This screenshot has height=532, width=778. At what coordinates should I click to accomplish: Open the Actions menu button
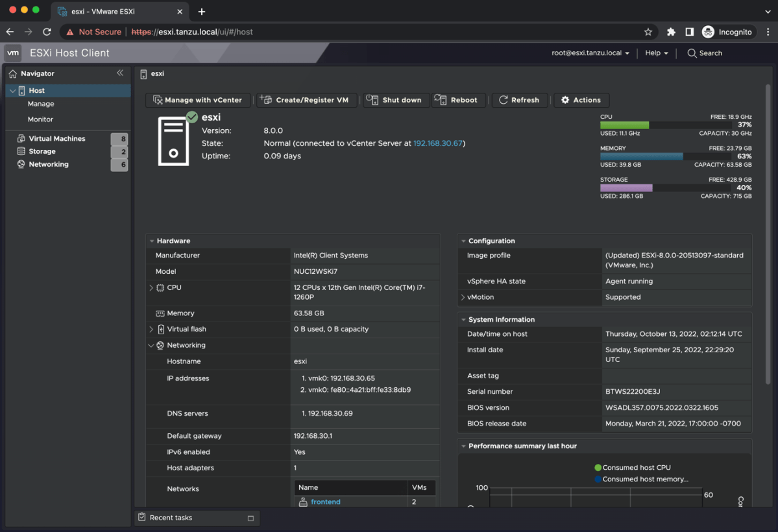(x=581, y=100)
